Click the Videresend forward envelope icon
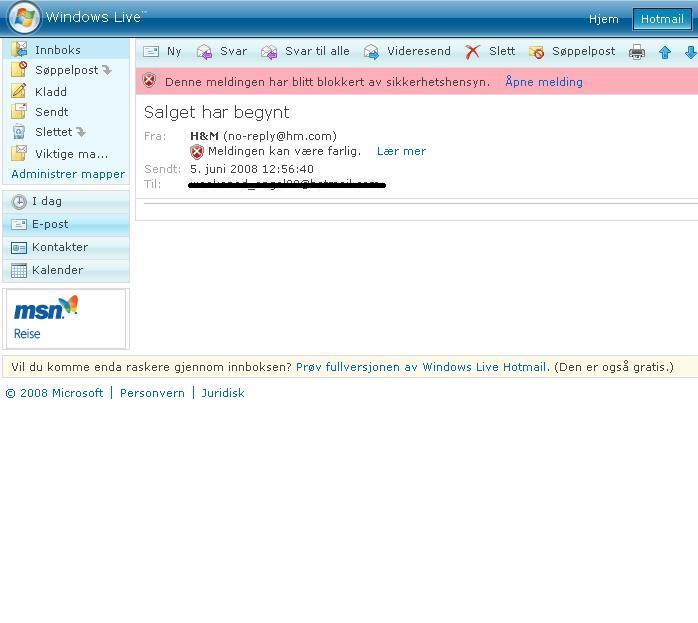This screenshot has height=623, width=698. (x=371, y=52)
